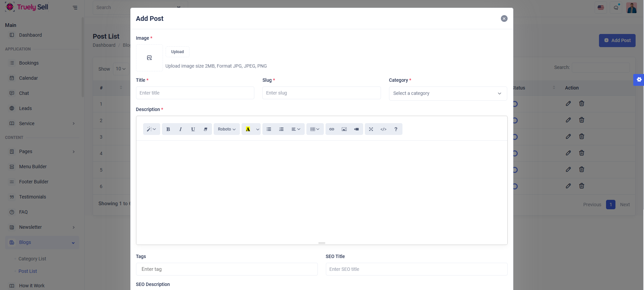Open the Select a category dropdown
644x290 pixels.
pyautogui.click(x=447, y=94)
